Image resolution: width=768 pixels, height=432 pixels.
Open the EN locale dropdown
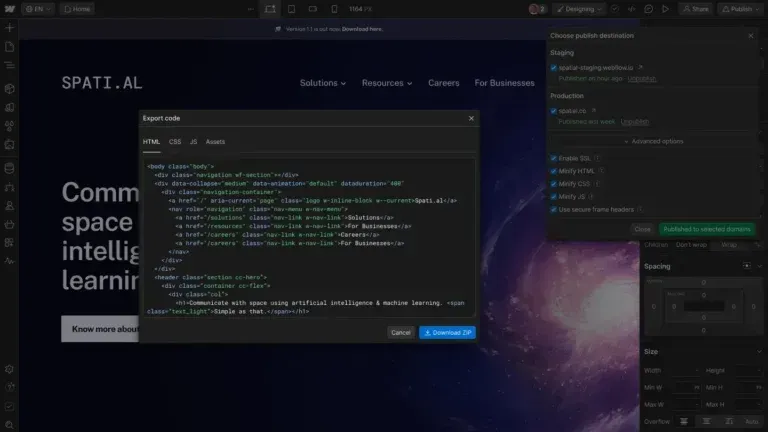pos(38,9)
